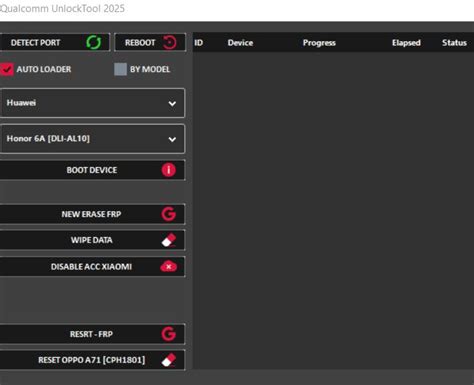Click the REBOOT button label
474x385 pixels.
tap(140, 43)
